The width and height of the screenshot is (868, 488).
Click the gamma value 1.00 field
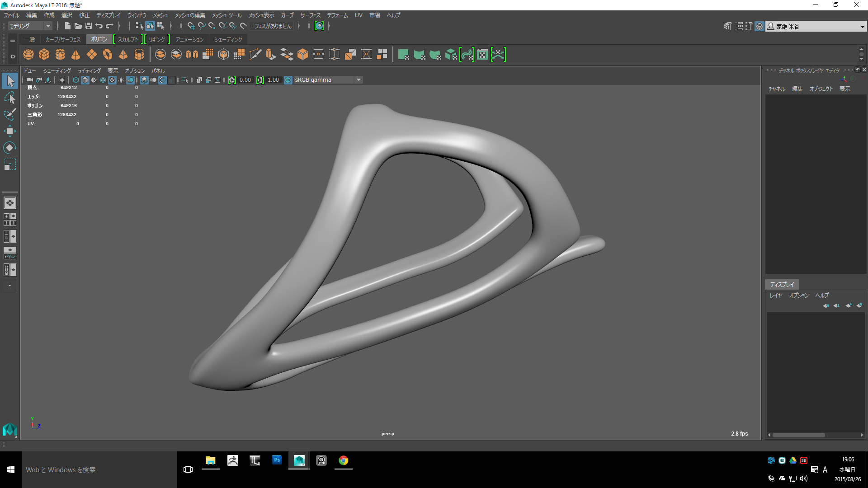pyautogui.click(x=274, y=80)
